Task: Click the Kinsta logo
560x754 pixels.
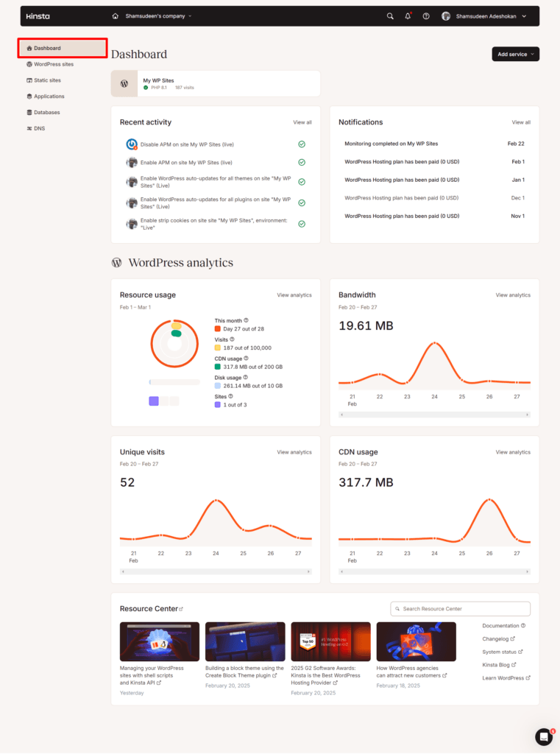Action: point(38,16)
